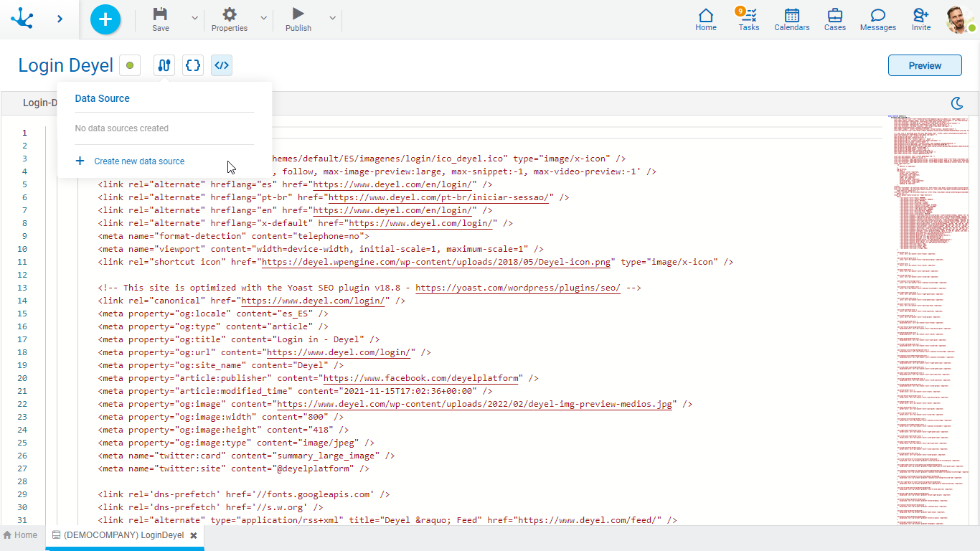Click the format-detection meta line
Image resolution: width=980 pixels, height=551 pixels.
tap(234, 236)
